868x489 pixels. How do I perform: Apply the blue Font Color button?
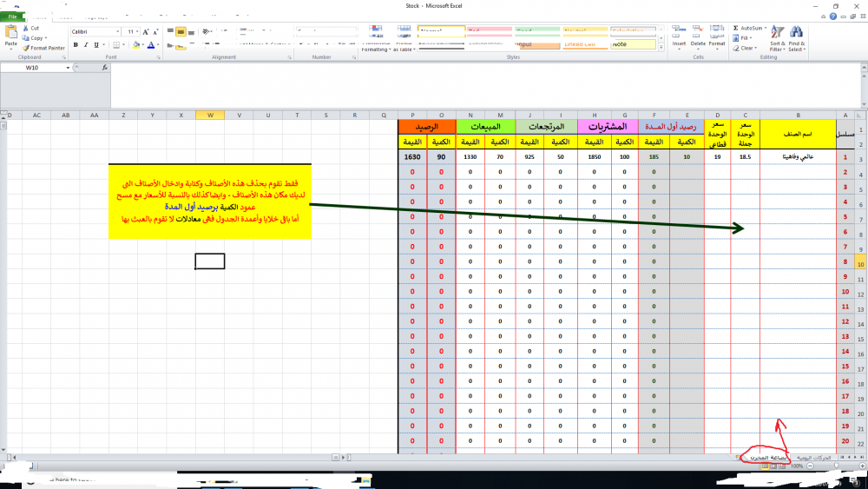click(150, 45)
